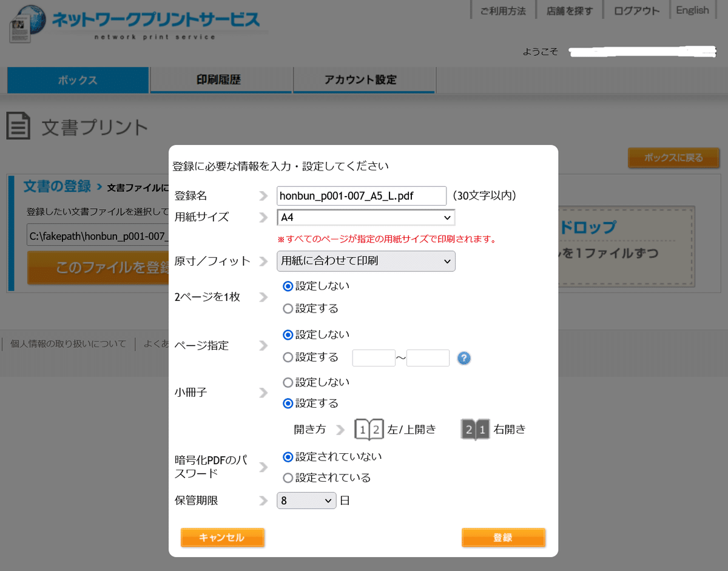The height and width of the screenshot is (571, 728).
Task: Select 設定する for 2ページを1枚
Action: tap(288, 308)
